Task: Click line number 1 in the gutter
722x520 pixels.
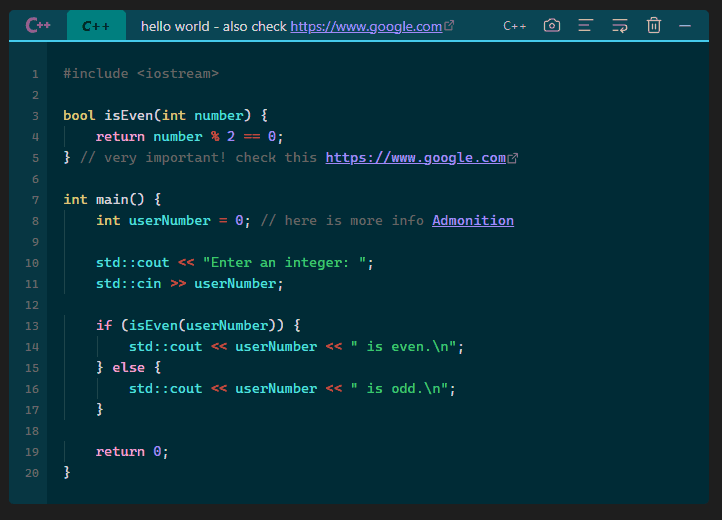Action: pyautogui.click(x=35, y=74)
